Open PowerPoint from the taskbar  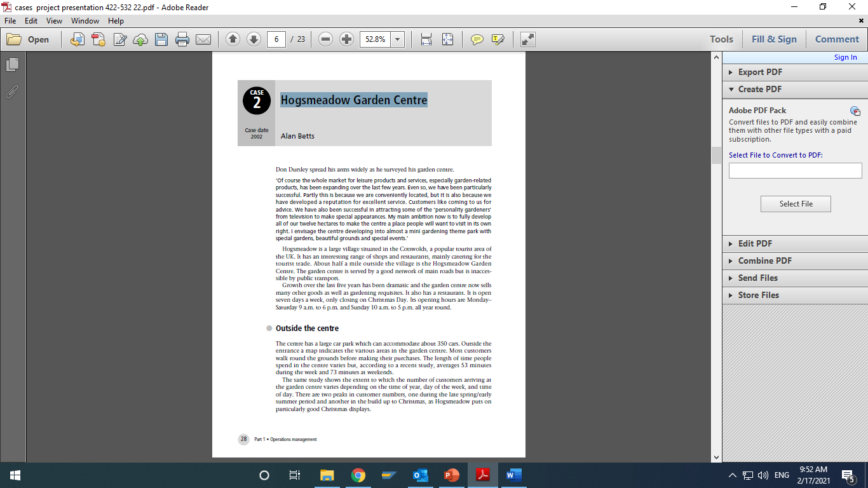point(452,475)
